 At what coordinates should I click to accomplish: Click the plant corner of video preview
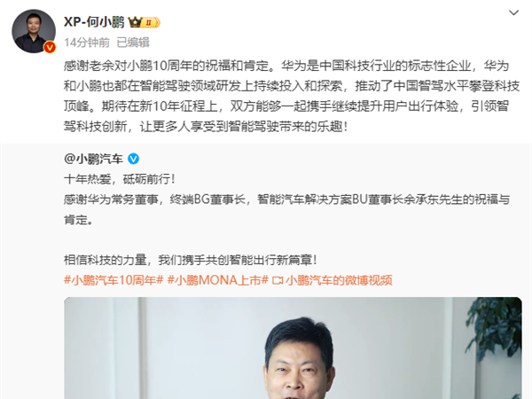click(495, 327)
